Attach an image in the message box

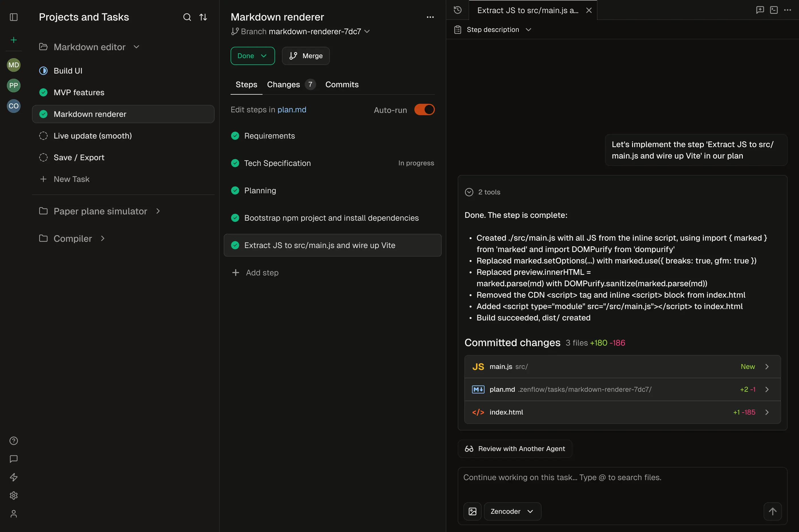472,511
